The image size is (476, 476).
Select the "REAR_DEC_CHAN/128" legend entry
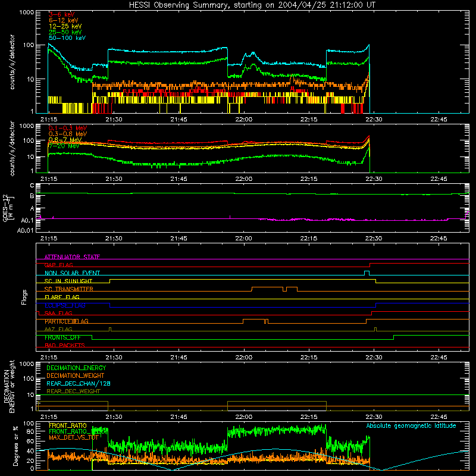pos(79,383)
